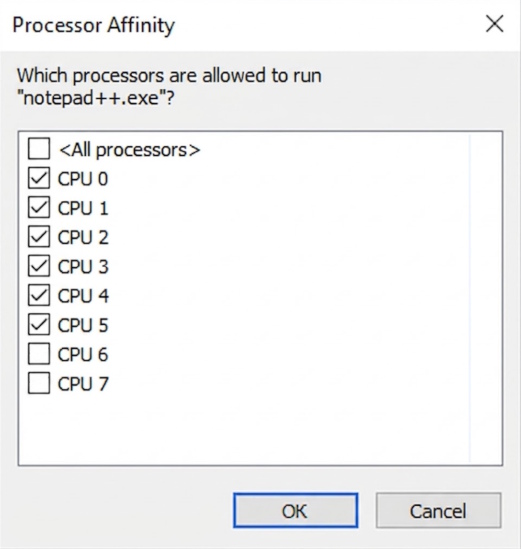Click the blank area below CPU 7
521x549 pixels.
coord(243,429)
